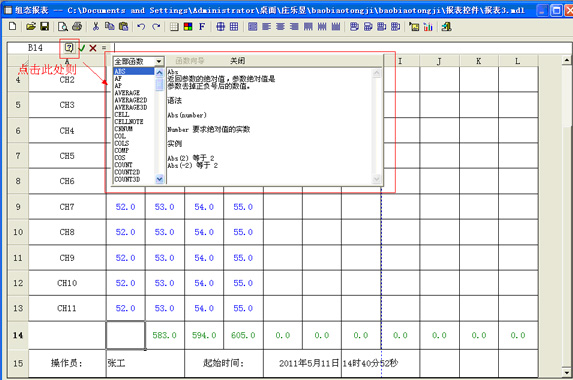Click the equals sign in formula bar
The image size is (573, 380).
point(104,48)
